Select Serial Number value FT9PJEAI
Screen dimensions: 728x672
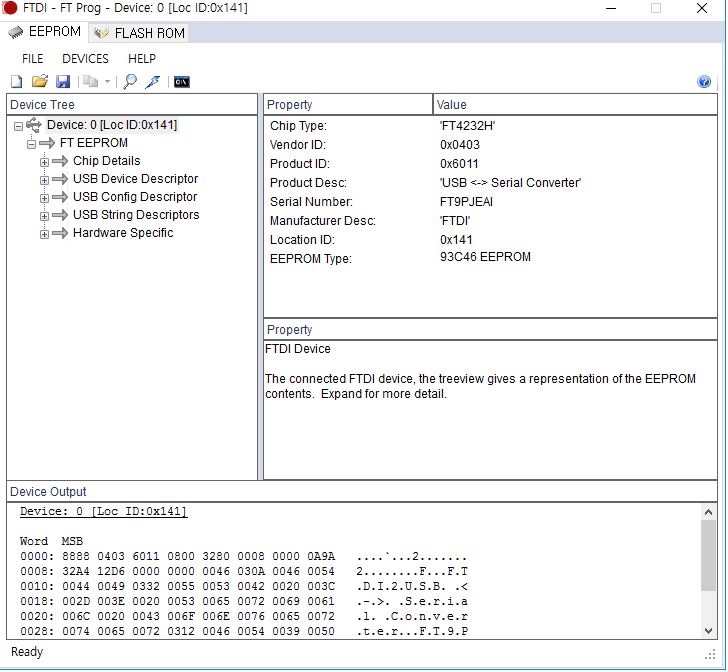click(466, 202)
